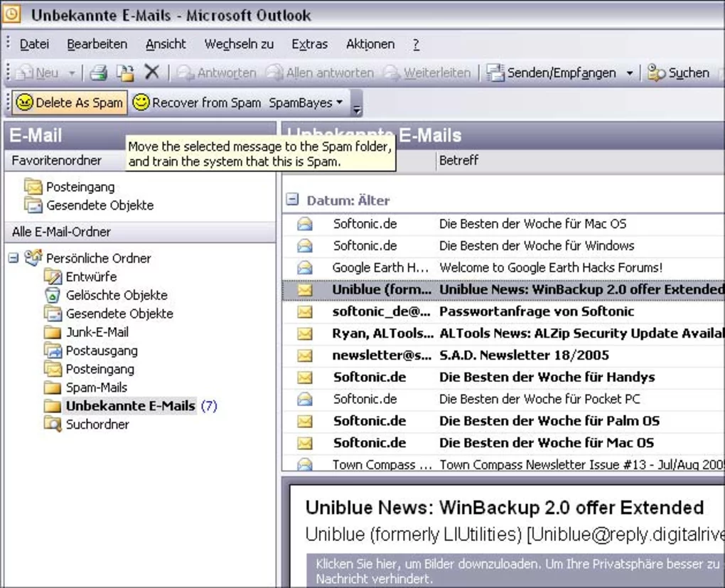Select the Spam-Mails folder
Viewport: 725px width, 588px height.
tap(96, 387)
